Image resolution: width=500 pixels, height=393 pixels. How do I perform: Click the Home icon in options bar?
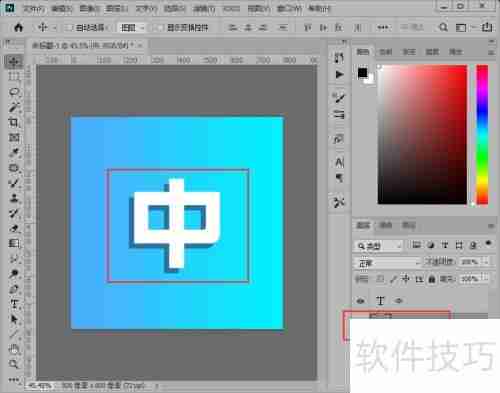point(19,27)
